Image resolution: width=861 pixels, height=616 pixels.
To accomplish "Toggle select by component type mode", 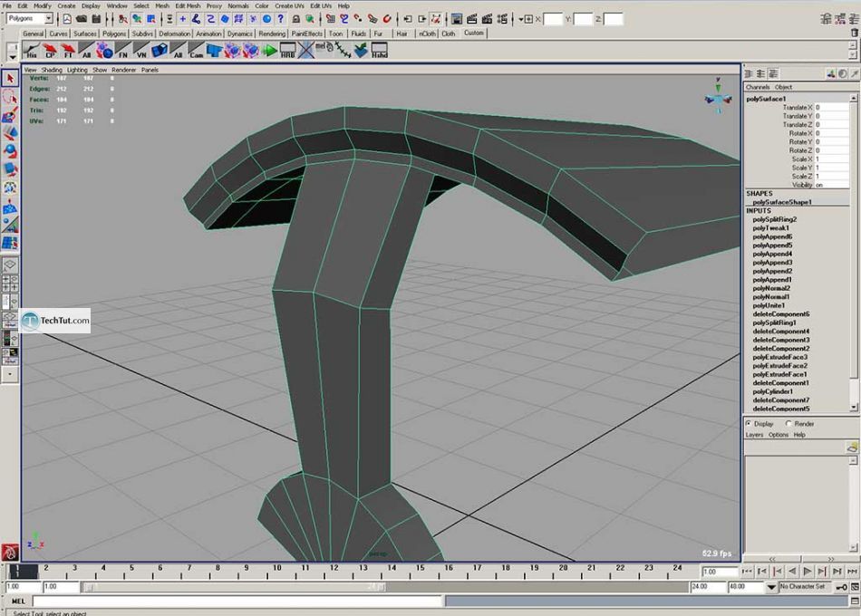I will [x=151, y=19].
